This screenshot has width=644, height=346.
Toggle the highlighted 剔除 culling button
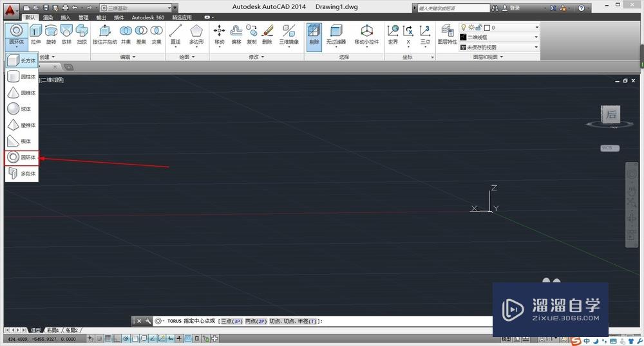coord(314,37)
